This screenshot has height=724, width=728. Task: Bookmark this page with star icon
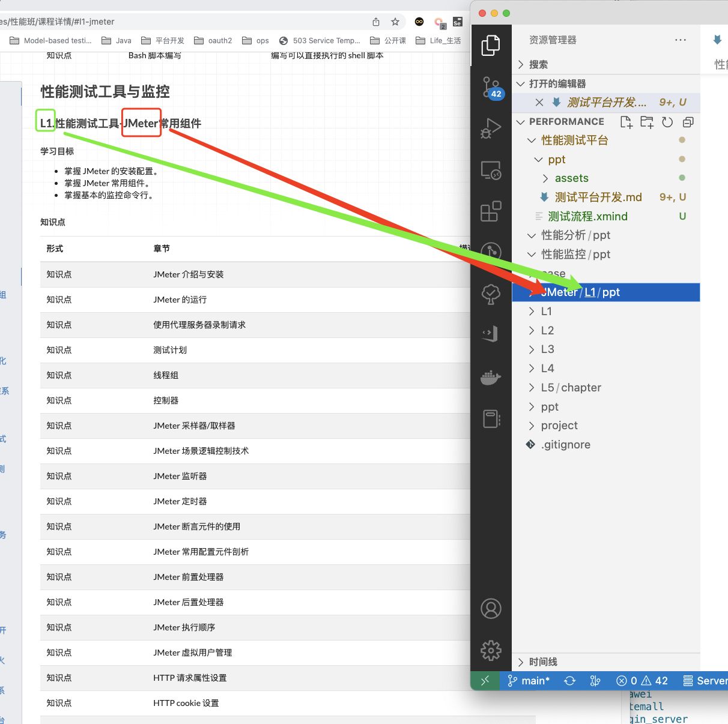point(395,22)
